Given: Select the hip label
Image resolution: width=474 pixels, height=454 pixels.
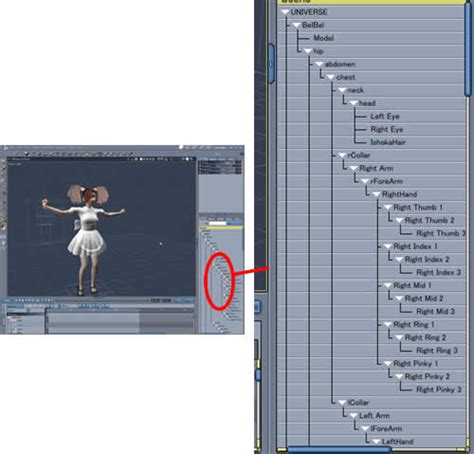Looking at the screenshot, I should 318,51.
